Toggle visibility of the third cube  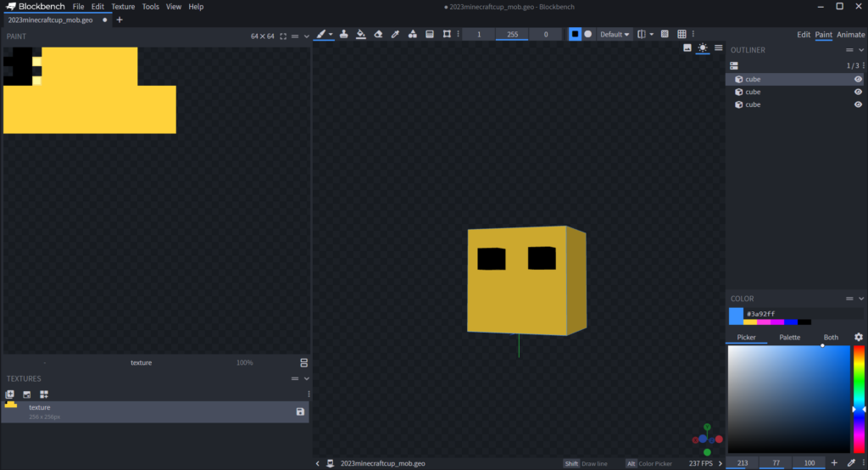coord(858,104)
